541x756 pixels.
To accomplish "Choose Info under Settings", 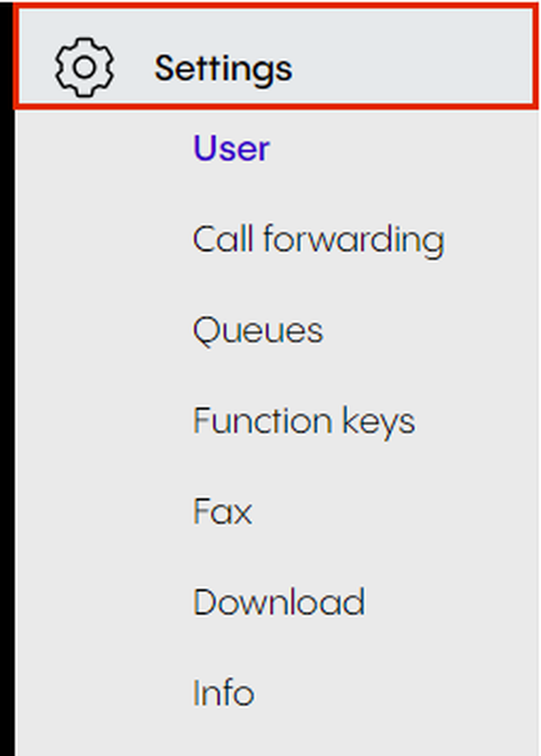I will tap(223, 693).
